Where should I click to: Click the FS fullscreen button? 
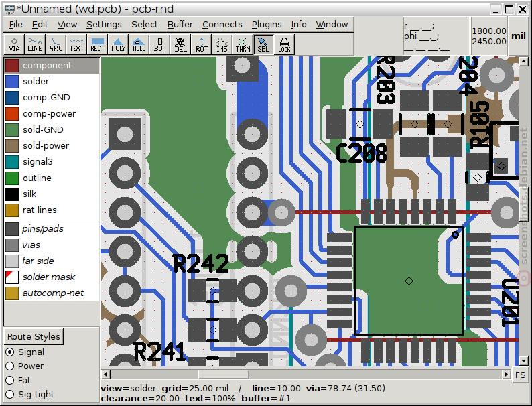(520, 375)
